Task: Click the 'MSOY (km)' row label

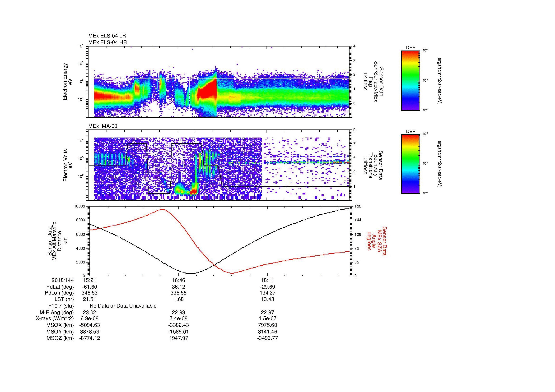Action: coord(60,332)
